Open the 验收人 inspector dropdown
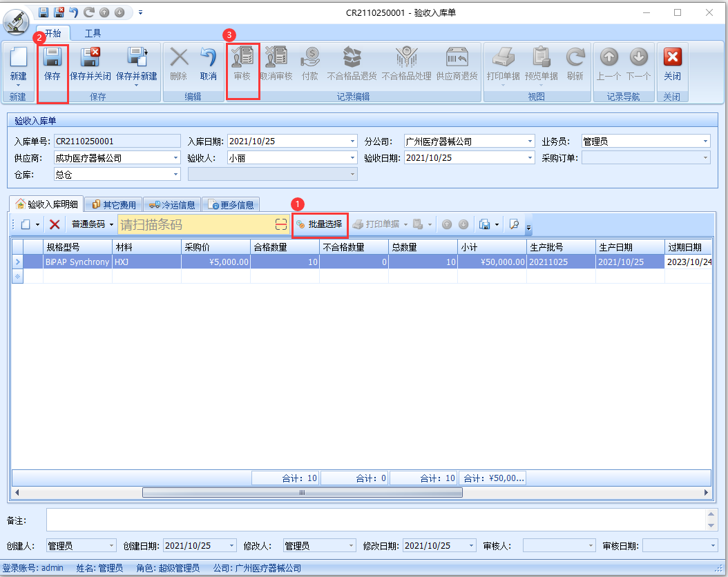Viewport: 728px width, 577px height. pyautogui.click(x=353, y=158)
